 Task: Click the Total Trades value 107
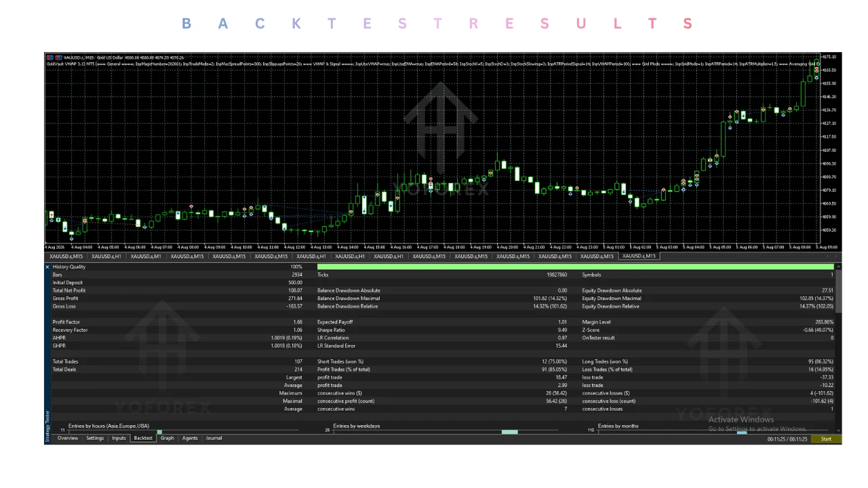point(298,362)
